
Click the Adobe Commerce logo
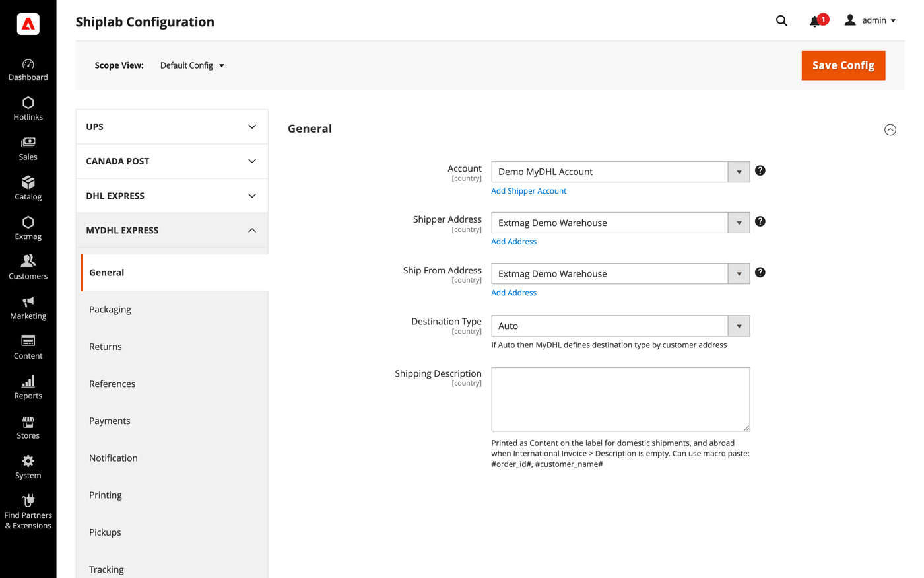(28, 24)
